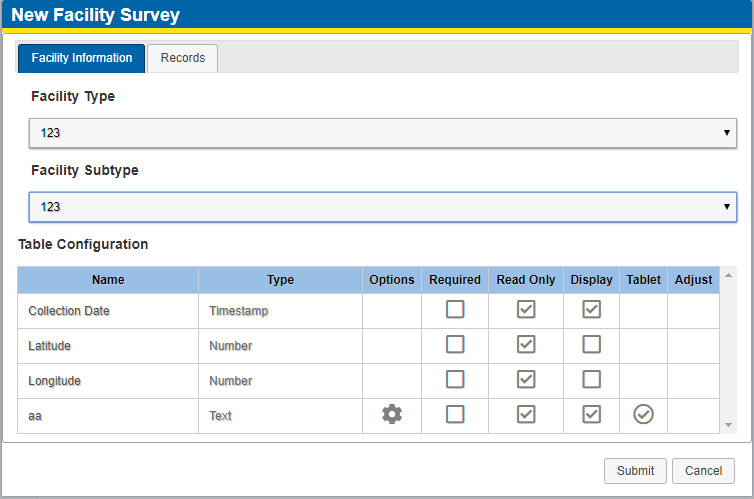Screen dimensions: 754x499
Task: Click the table scrollbar down arrow
Action: pyautogui.click(x=729, y=425)
